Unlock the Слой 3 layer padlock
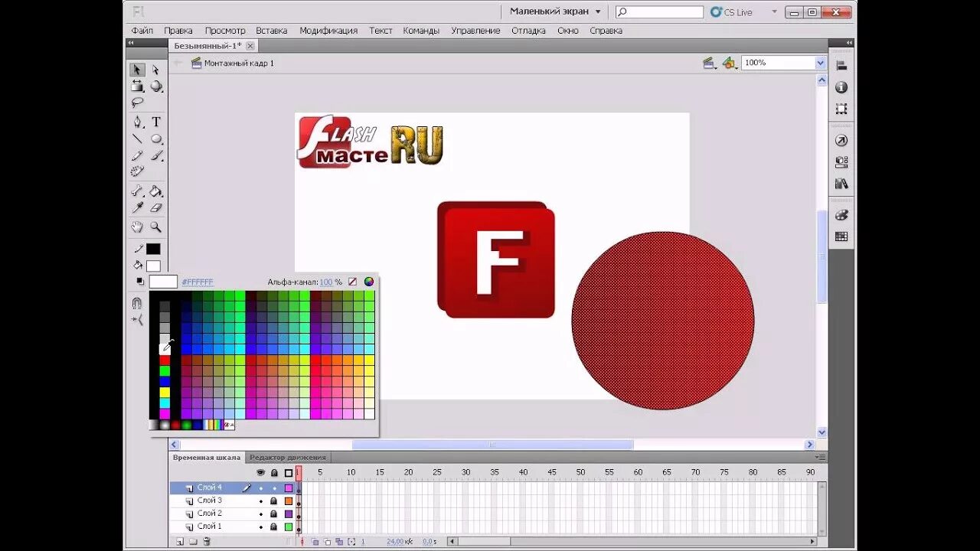 click(x=273, y=501)
